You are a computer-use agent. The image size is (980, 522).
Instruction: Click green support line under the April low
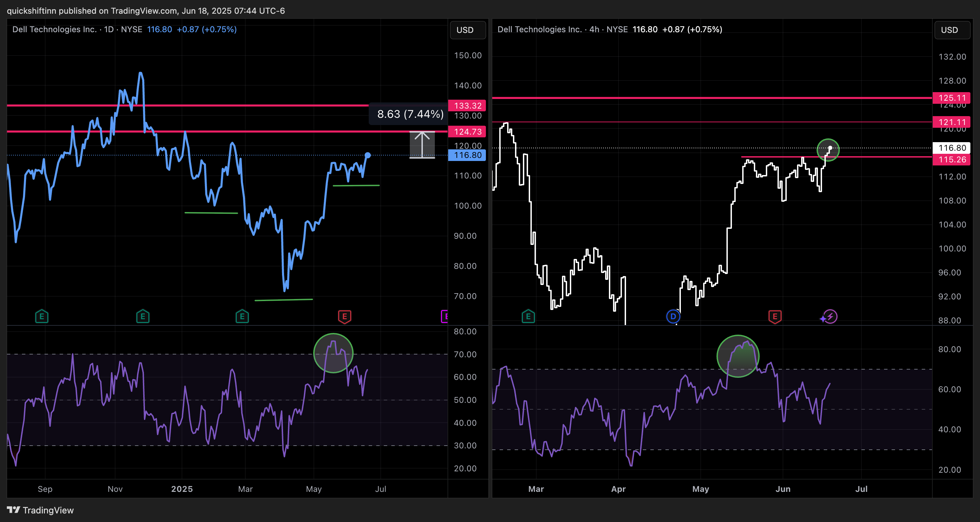[284, 300]
